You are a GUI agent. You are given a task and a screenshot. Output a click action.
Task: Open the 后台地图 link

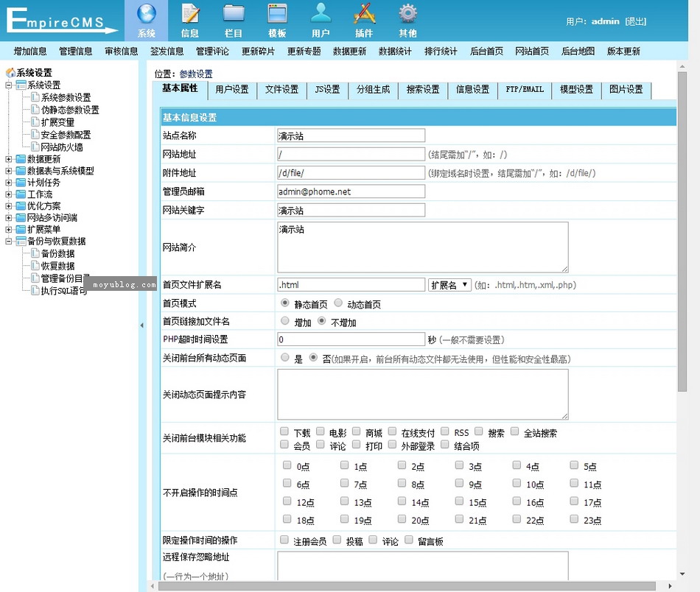[578, 52]
